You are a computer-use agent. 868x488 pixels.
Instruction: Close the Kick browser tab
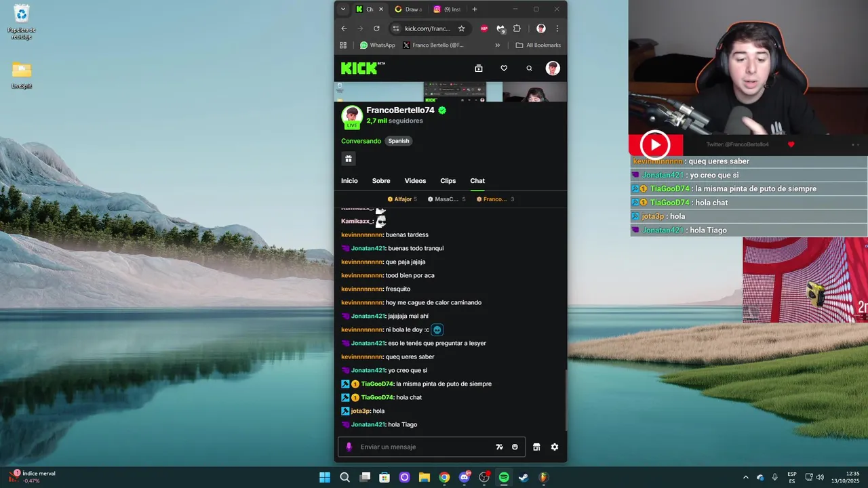pos(381,9)
